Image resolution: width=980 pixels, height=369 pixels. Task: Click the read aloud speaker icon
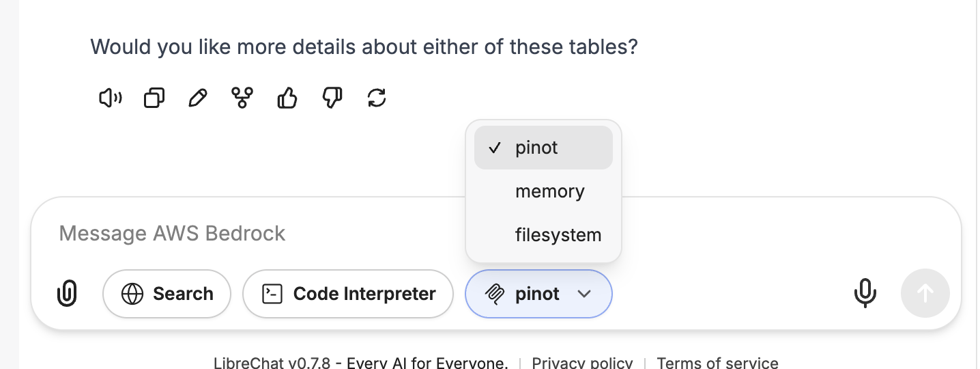pos(110,98)
